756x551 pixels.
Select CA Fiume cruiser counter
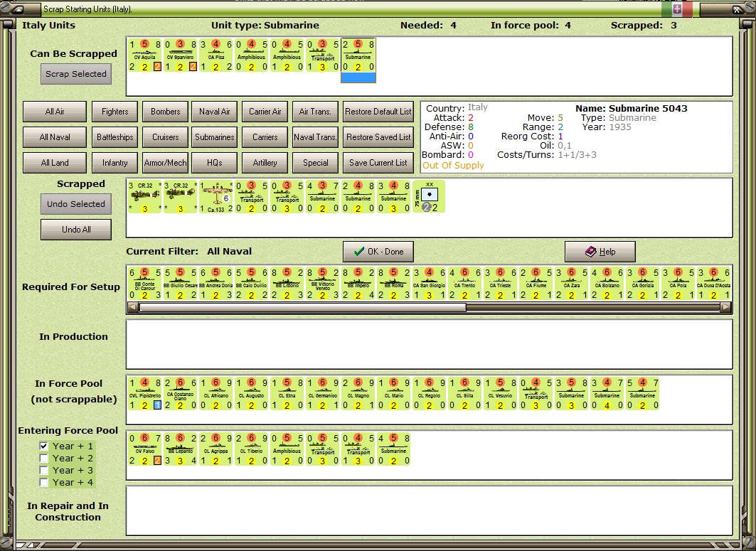536,284
